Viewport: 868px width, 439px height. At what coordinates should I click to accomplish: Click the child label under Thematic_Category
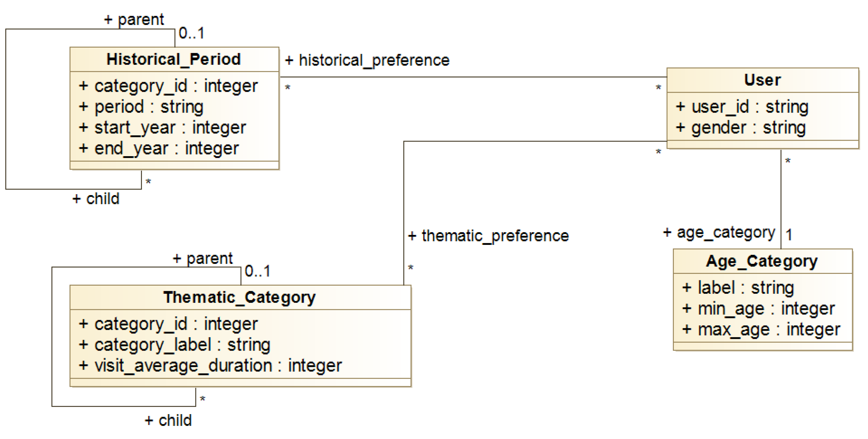169,420
